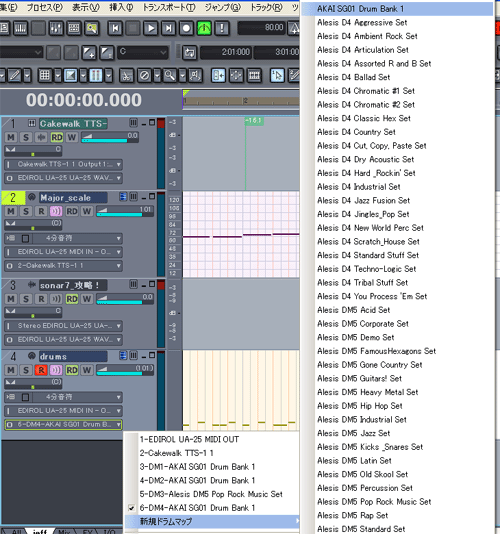Start playback with the Play button
This screenshot has width=500, height=534.
click(151, 28)
